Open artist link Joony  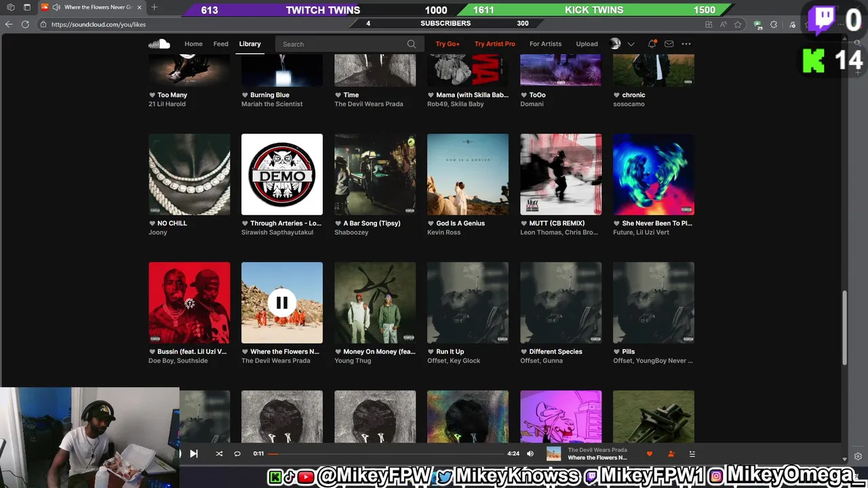coord(158,232)
